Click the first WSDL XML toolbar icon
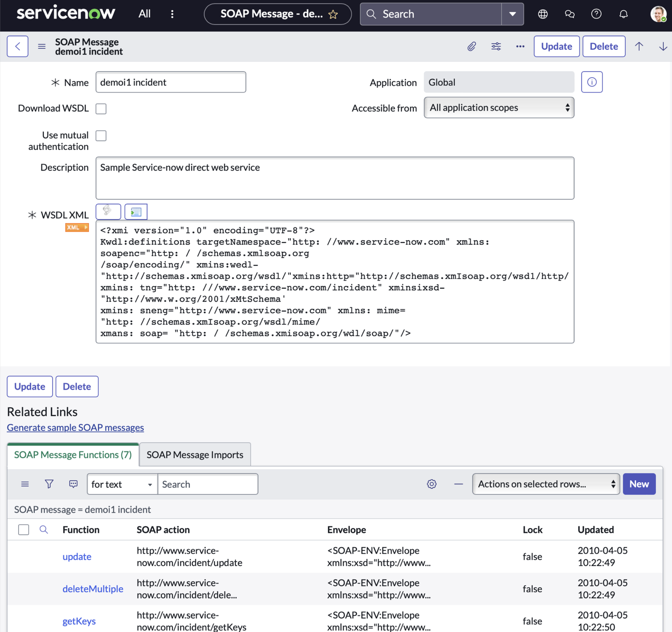The height and width of the screenshot is (632, 672). point(108,212)
